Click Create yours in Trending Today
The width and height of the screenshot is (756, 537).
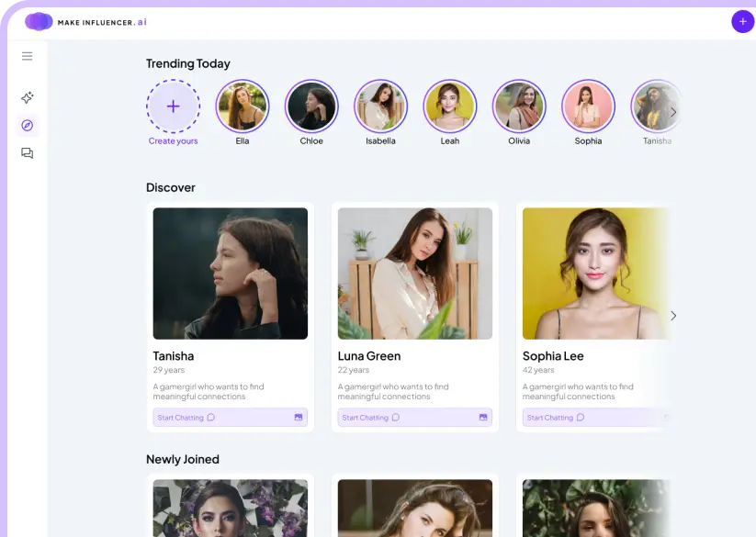pos(173,106)
